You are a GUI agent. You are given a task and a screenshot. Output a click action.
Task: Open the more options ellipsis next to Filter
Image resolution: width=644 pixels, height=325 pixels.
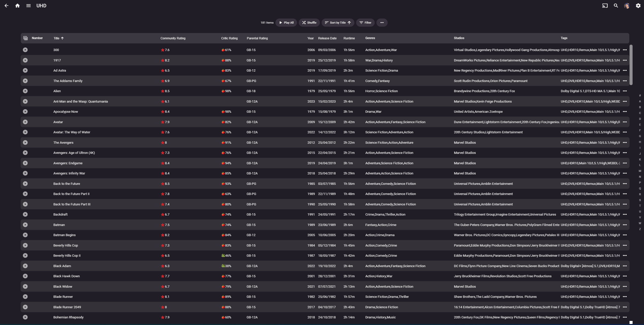(x=382, y=23)
